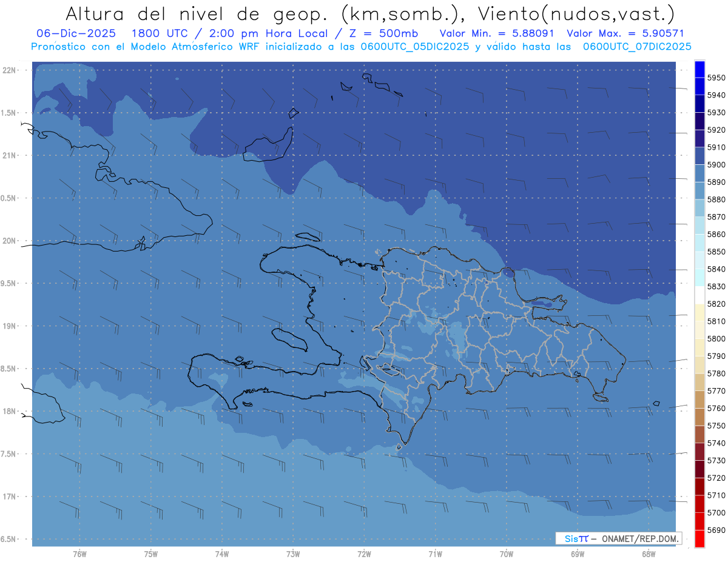This screenshot has height=562, width=728.
Task: Click the '5870' colorbar value label
Action: click(716, 217)
